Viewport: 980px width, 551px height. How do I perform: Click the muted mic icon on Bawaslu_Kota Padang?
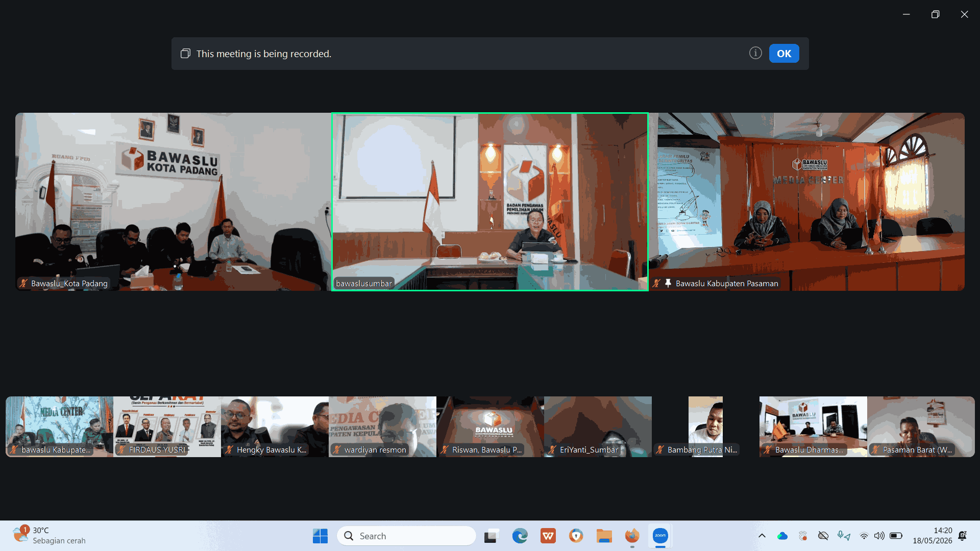[23, 283]
